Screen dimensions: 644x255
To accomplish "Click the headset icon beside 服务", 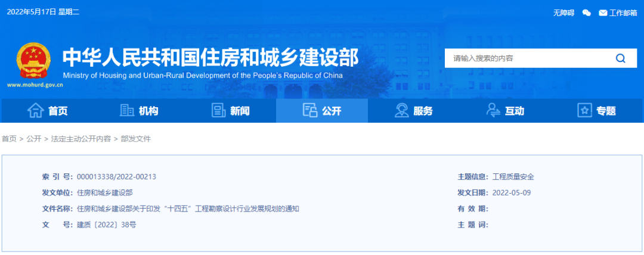I will (x=401, y=110).
